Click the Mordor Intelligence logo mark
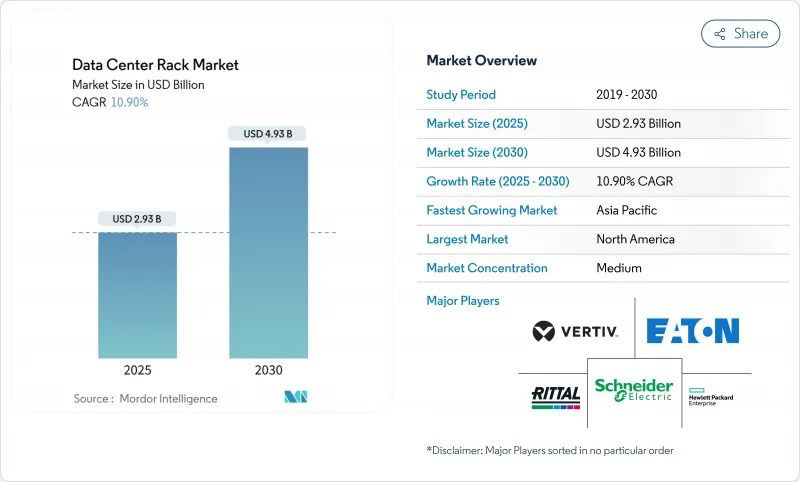This screenshot has width=800, height=482. pyautogui.click(x=295, y=398)
